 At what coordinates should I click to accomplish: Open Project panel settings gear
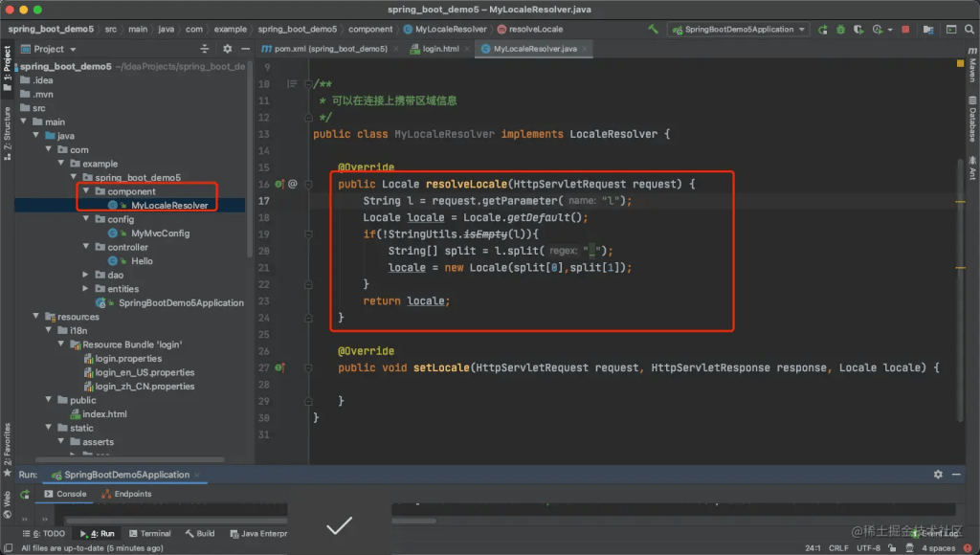click(x=227, y=49)
